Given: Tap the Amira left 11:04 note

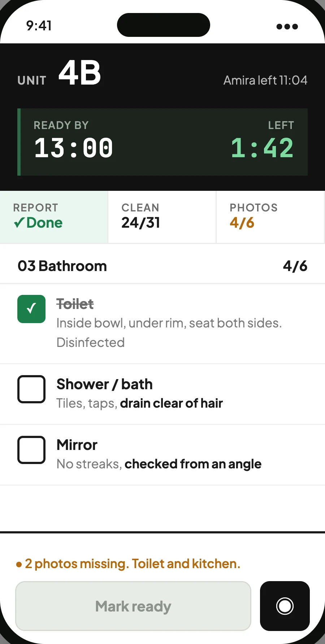Looking at the screenshot, I should point(265,80).
